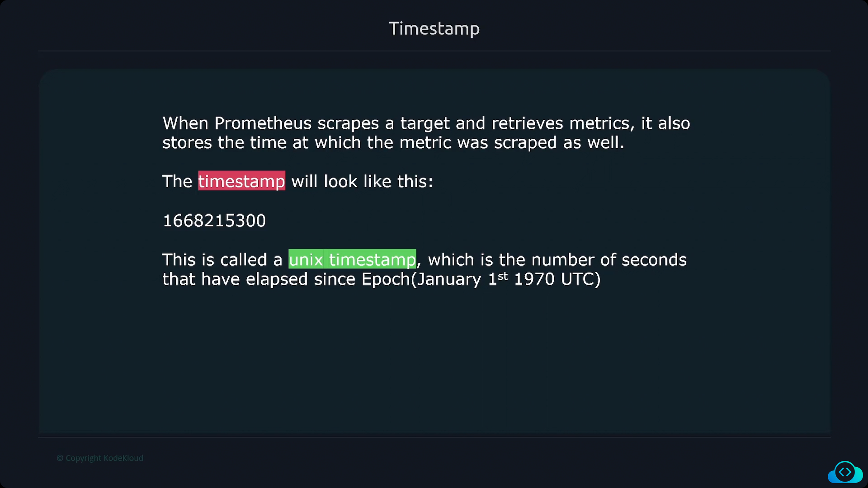The height and width of the screenshot is (488, 868).
Task: Click the word "elapsed" in the last line
Action: [x=277, y=279]
